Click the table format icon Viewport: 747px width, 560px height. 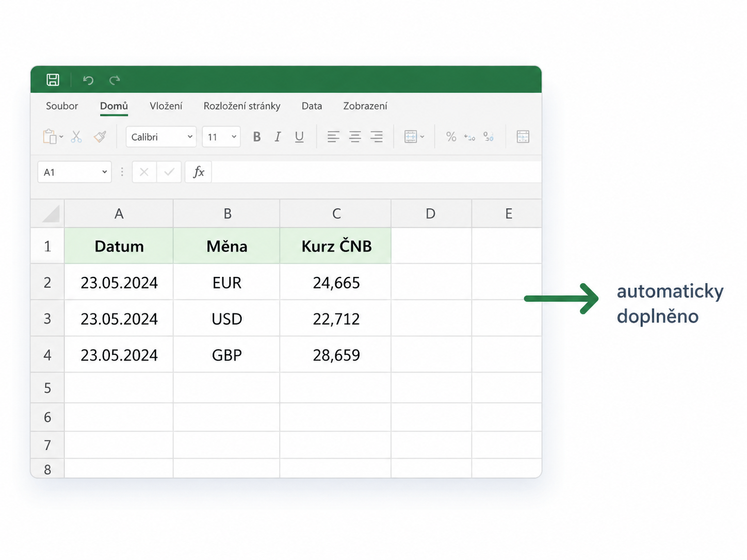[523, 137]
